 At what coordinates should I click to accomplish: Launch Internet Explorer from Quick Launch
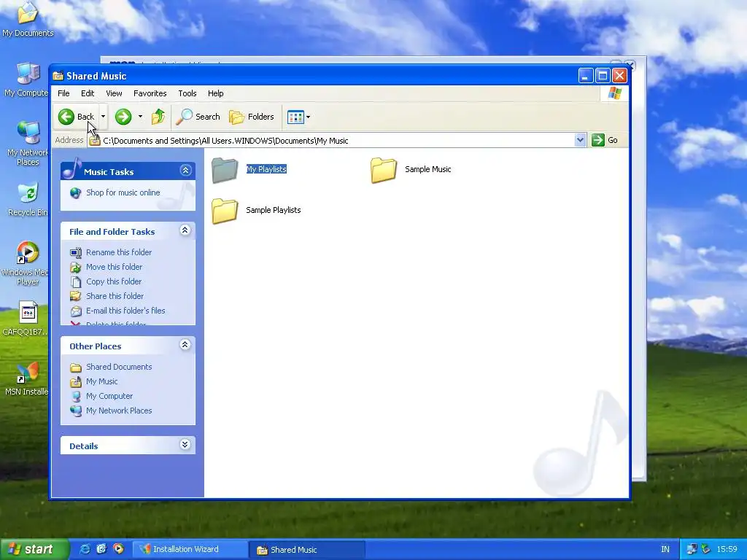pos(85,549)
